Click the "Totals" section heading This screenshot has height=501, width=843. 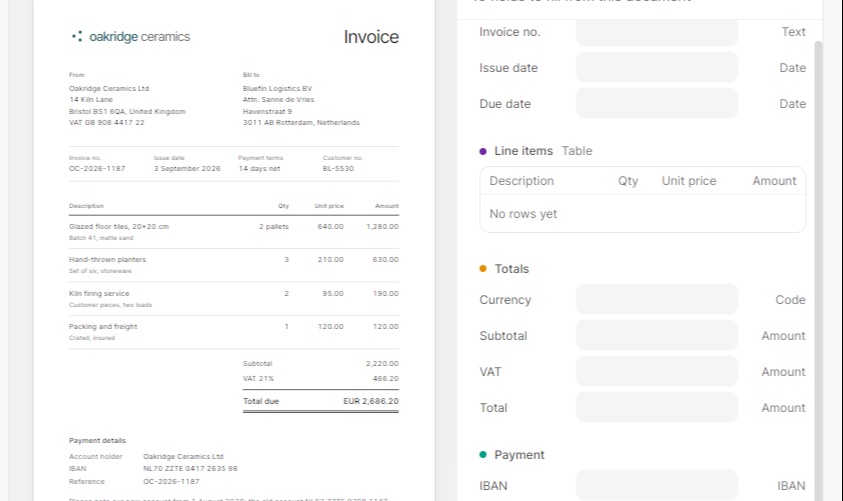(511, 268)
